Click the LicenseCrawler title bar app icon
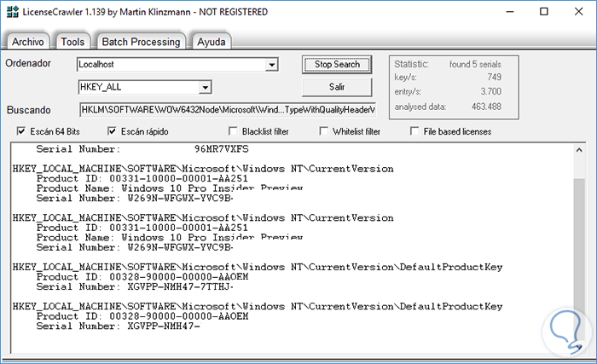Viewport: 597px width, 364px height. pyautogui.click(x=12, y=12)
